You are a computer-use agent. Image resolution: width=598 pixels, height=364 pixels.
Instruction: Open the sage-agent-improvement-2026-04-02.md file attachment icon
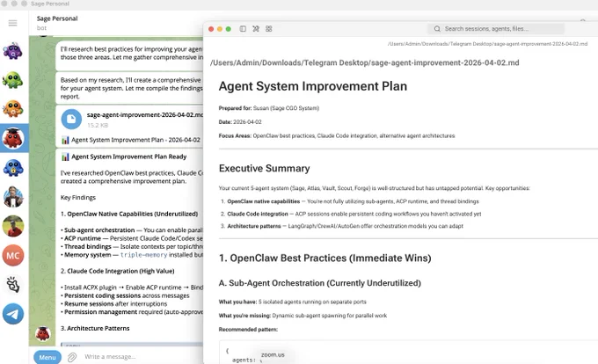[71, 119]
